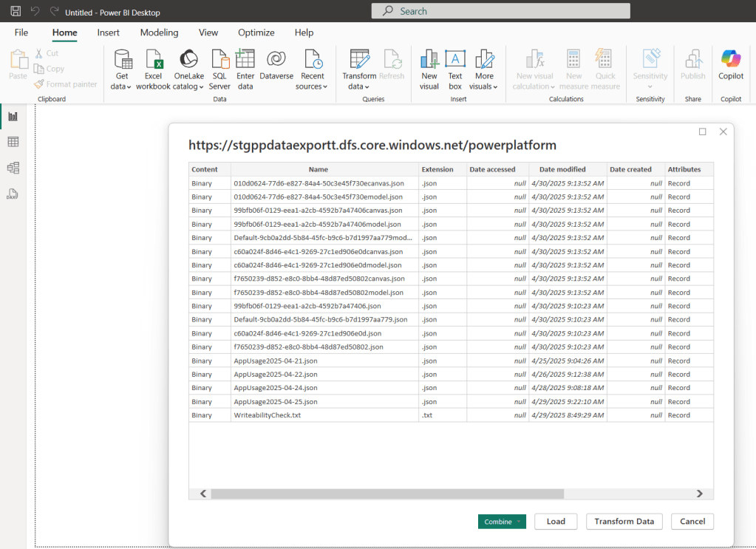Click the Load button
The image size is (756, 549).
pyautogui.click(x=556, y=522)
